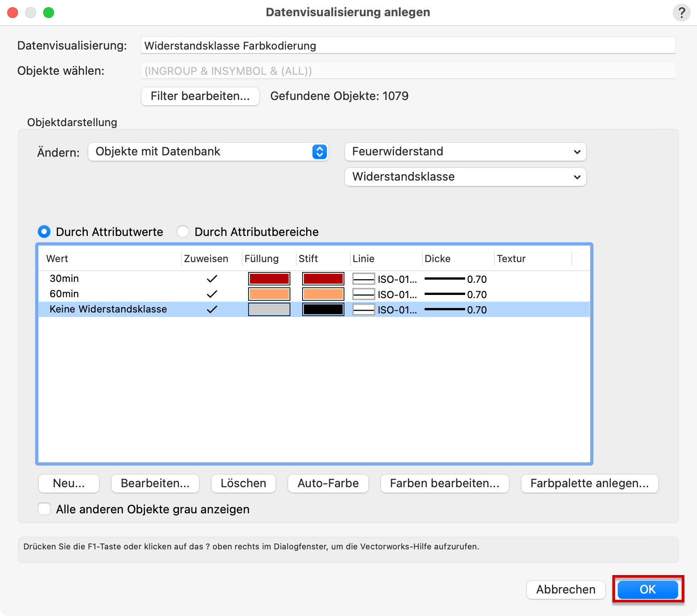Click the ISO-01 line style icon in Keine Widerstandsklasse row
Viewport: 697px width, 616px height.
(x=364, y=310)
